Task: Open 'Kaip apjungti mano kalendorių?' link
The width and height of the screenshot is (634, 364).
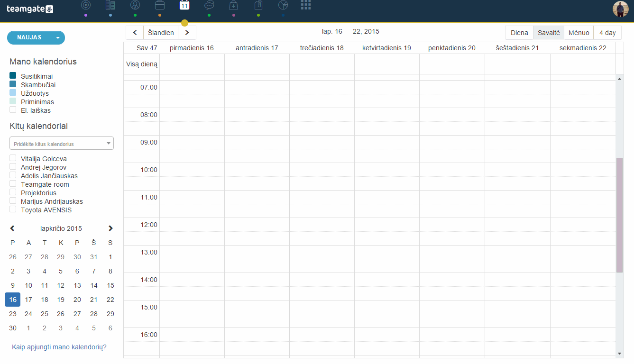Action: point(59,347)
